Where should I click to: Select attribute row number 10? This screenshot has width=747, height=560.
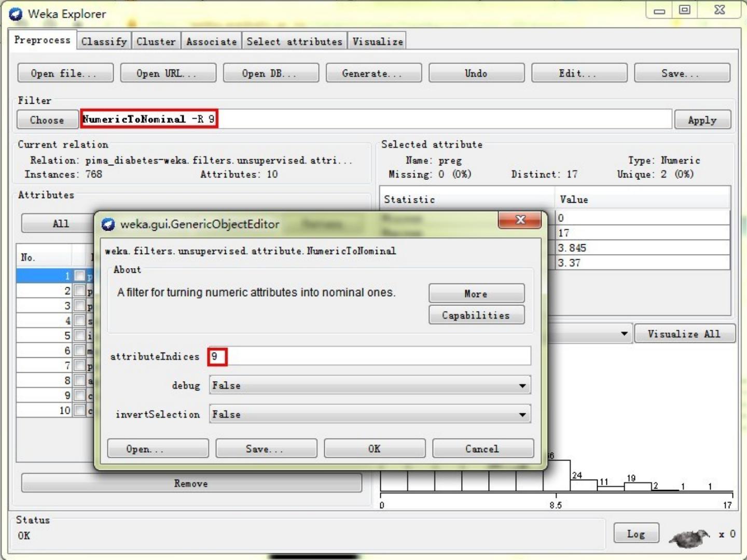coord(55,410)
